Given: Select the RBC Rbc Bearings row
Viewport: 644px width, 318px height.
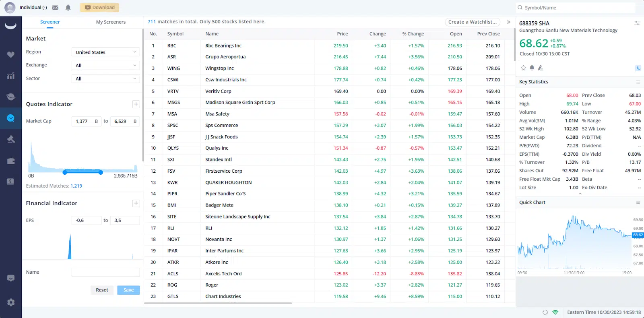Looking at the screenshot, I should tap(329, 46).
